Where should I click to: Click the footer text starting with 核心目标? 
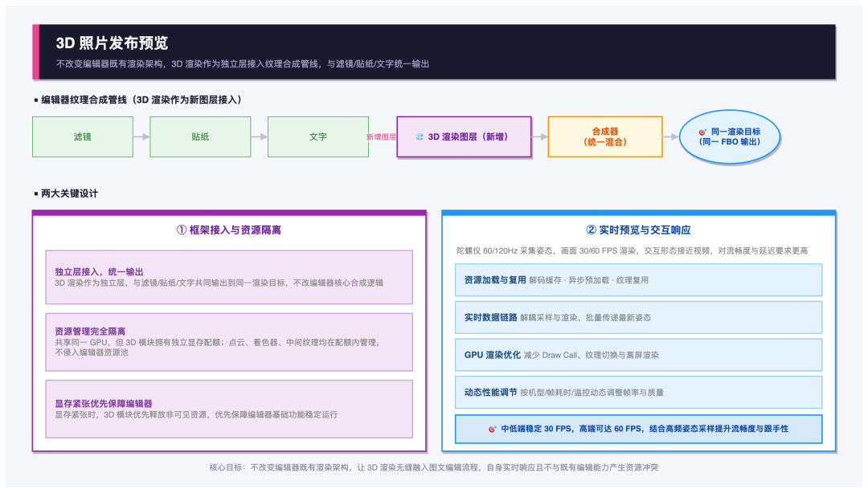434,467
